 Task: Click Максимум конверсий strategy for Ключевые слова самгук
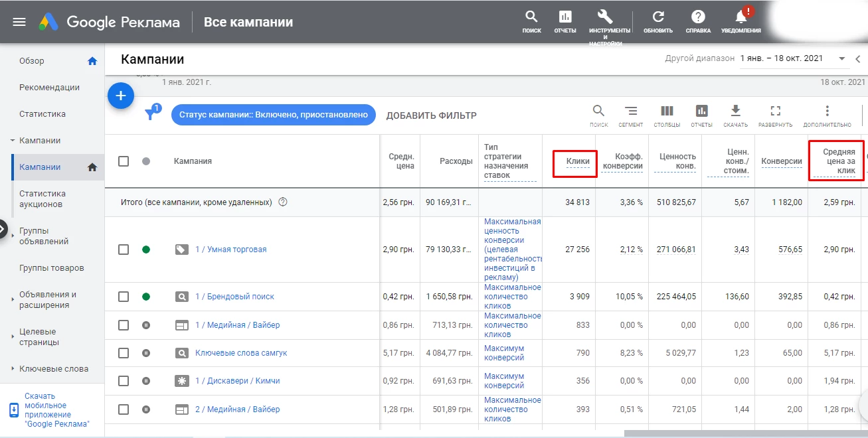coord(504,353)
